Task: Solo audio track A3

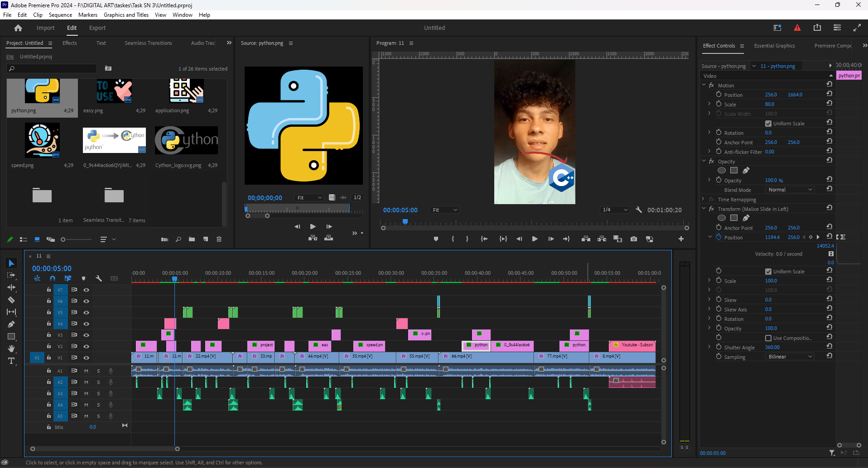Action: (x=98, y=393)
